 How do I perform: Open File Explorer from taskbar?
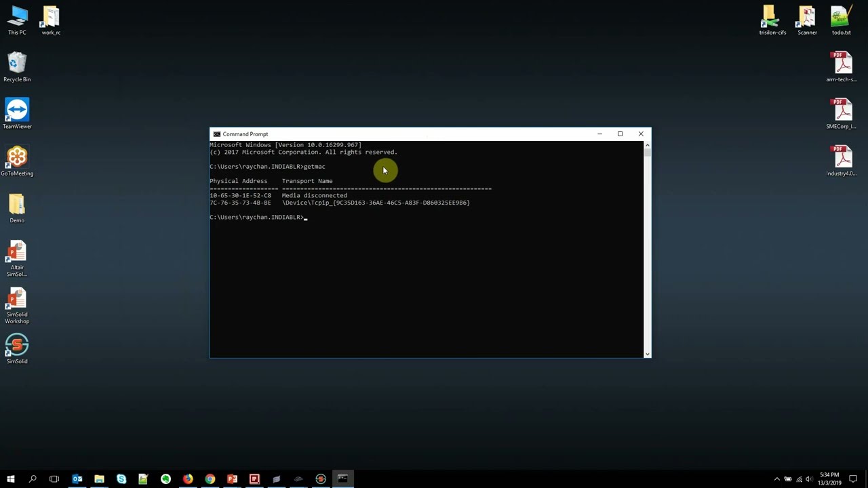tap(99, 479)
